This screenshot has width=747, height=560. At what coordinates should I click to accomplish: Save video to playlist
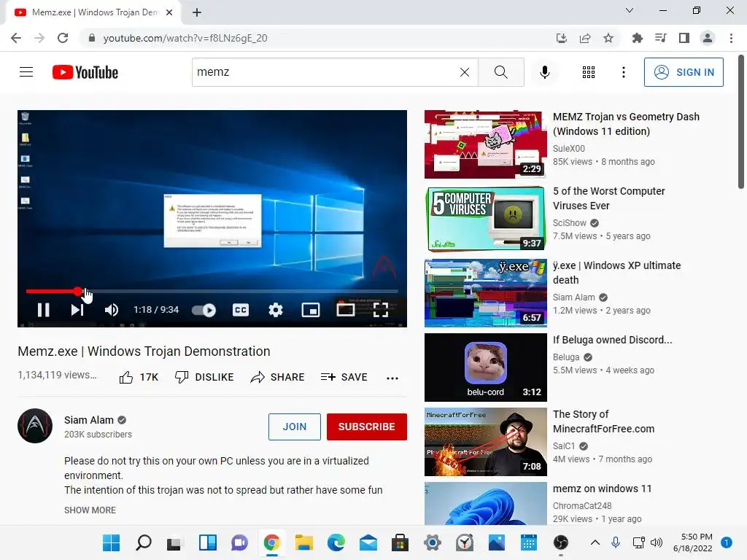(344, 377)
